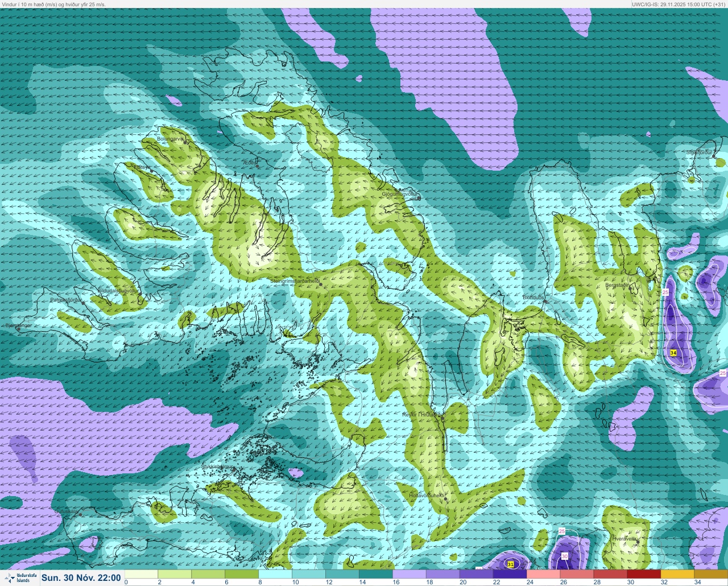Click the Steingrímsfjarðarheiði station label
728x586 pixels.
[x=295, y=281]
